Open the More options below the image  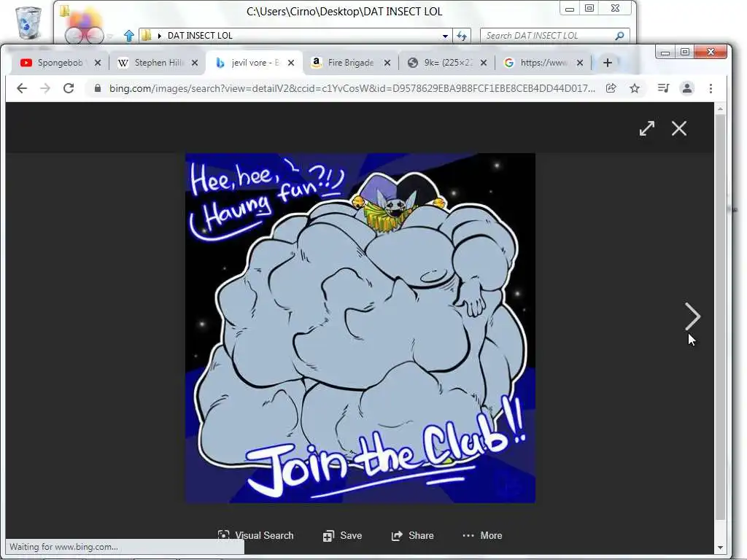tap(482, 535)
